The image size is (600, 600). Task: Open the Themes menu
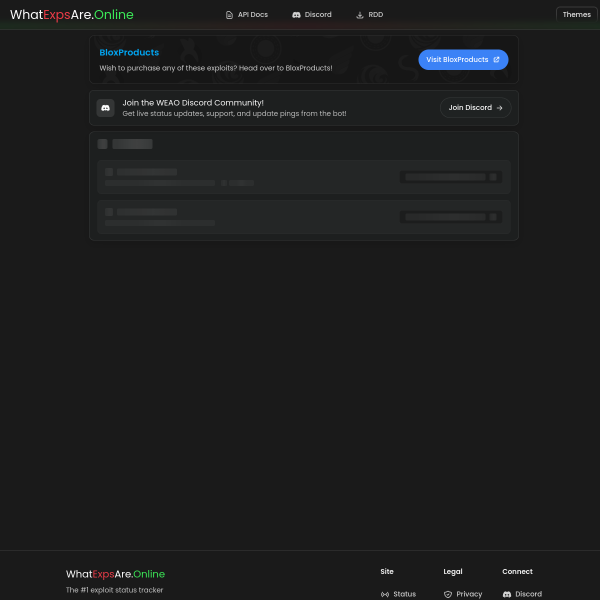point(576,15)
